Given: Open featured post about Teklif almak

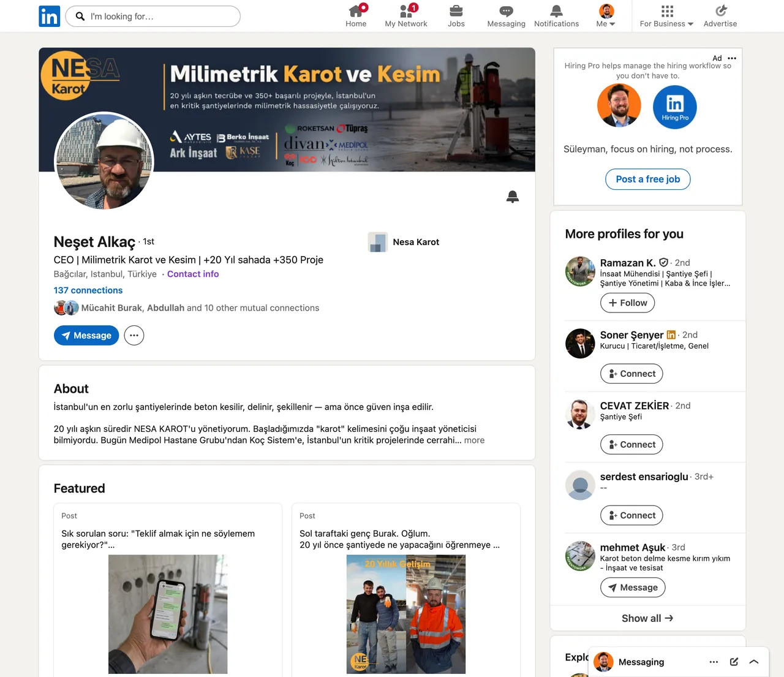Looking at the screenshot, I should (x=168, y=590).
